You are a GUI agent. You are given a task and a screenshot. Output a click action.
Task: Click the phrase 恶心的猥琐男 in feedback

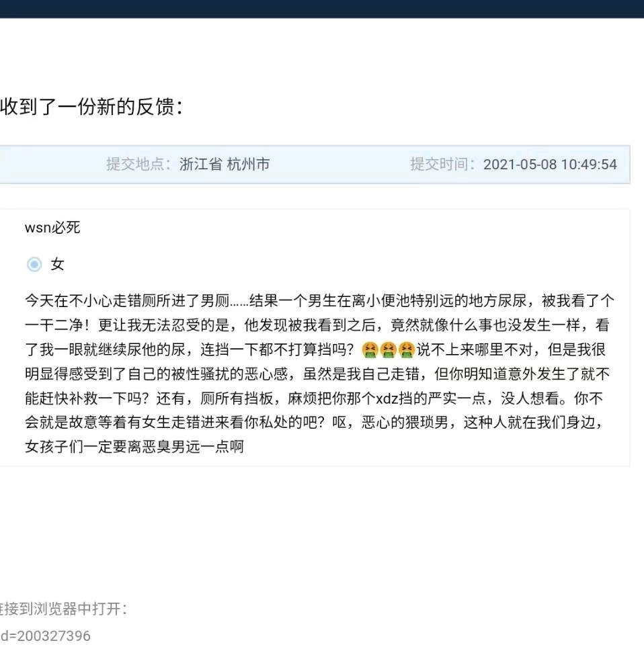pos(405,423)
